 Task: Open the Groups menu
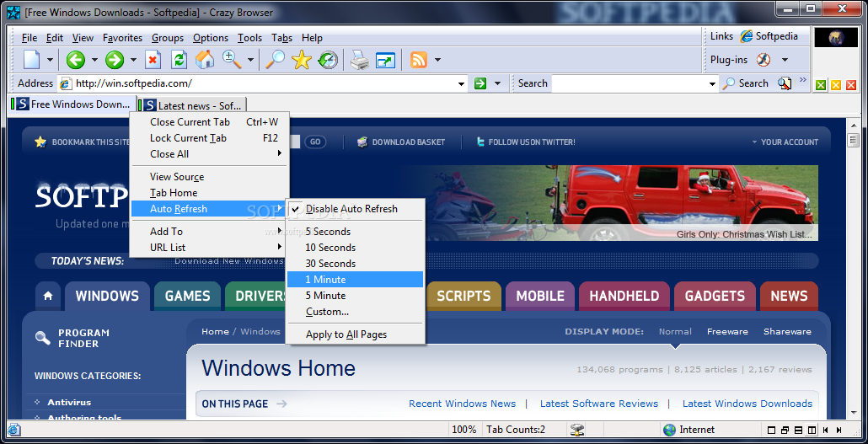pyautogui.click(x=167, y=38)
